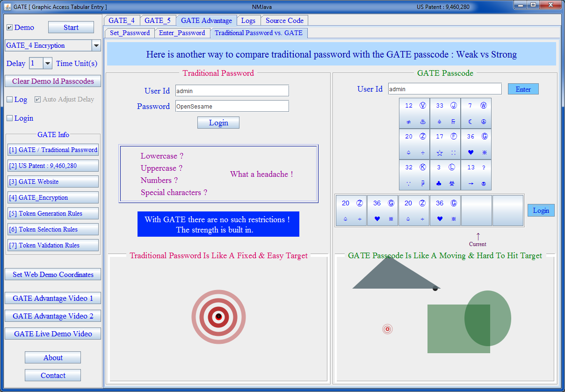
Task: Enable the Log checkbox
Action: pyautogui.click(x=9, y=100)
